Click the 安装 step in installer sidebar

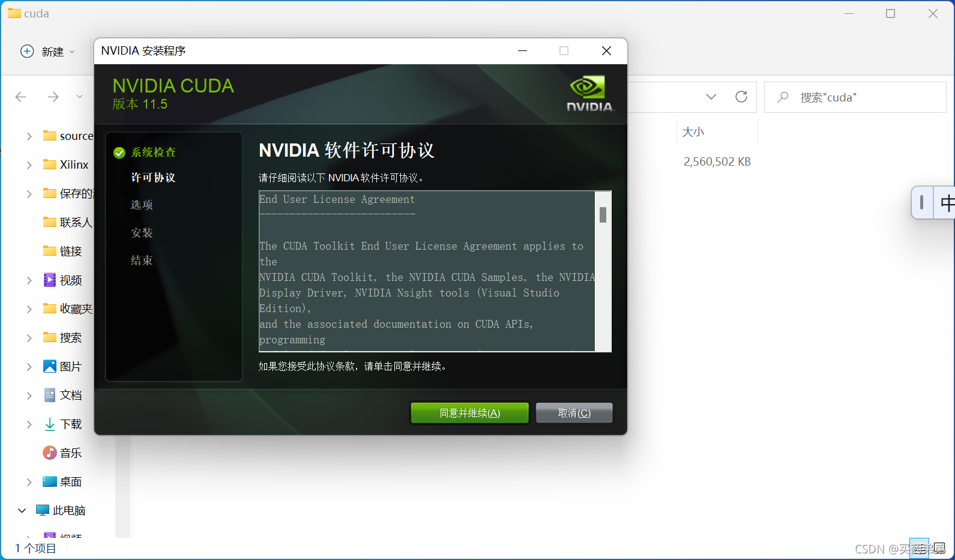click(142, 233)
